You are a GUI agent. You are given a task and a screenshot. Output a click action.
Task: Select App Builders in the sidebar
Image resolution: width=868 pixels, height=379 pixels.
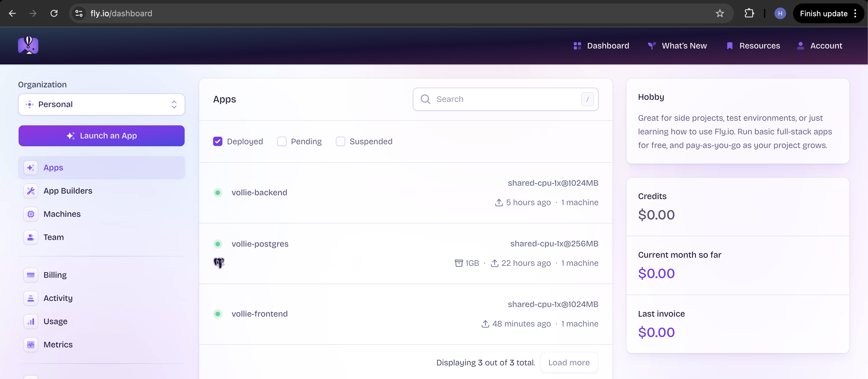pos(101,191)
